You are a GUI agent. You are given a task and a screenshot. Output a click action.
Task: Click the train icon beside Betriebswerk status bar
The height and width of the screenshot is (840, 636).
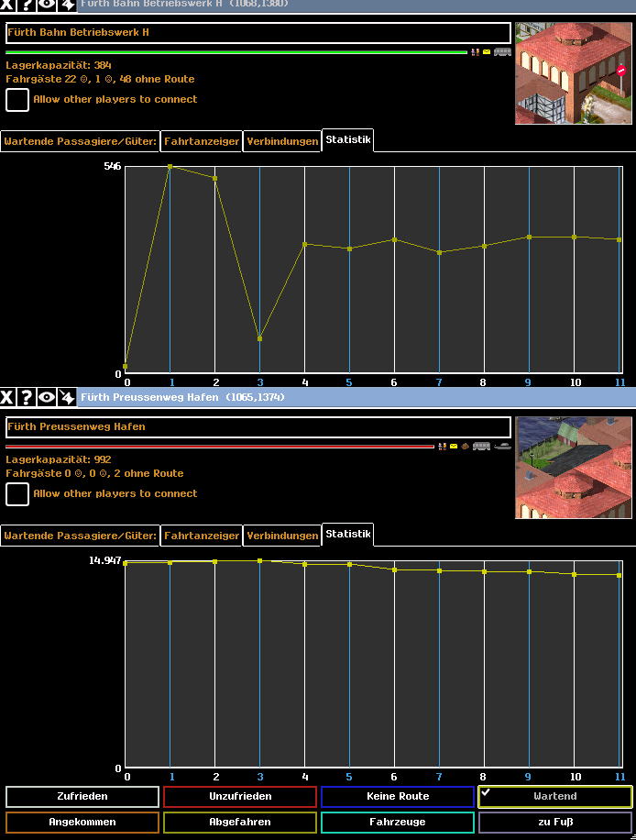(502, 52)
